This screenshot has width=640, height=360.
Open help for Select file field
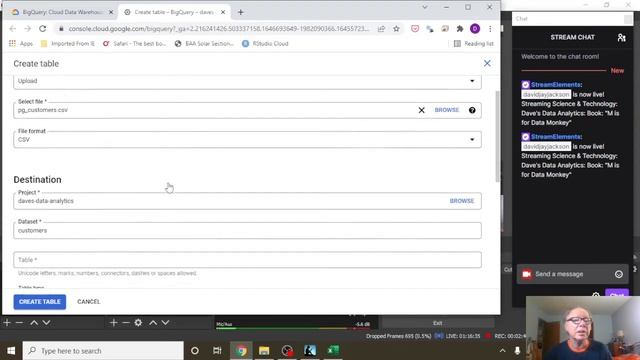472,110
